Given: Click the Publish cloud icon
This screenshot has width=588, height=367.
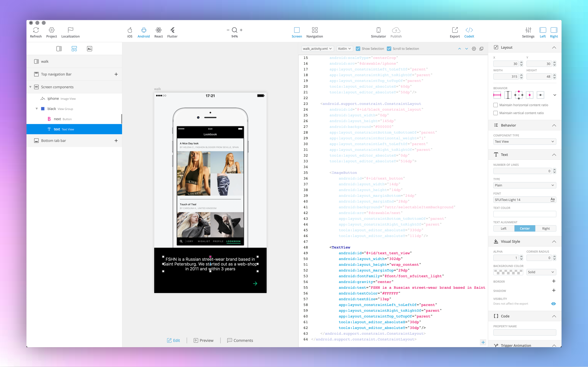Looking at the screenshot, I should (x=396, y=30).
